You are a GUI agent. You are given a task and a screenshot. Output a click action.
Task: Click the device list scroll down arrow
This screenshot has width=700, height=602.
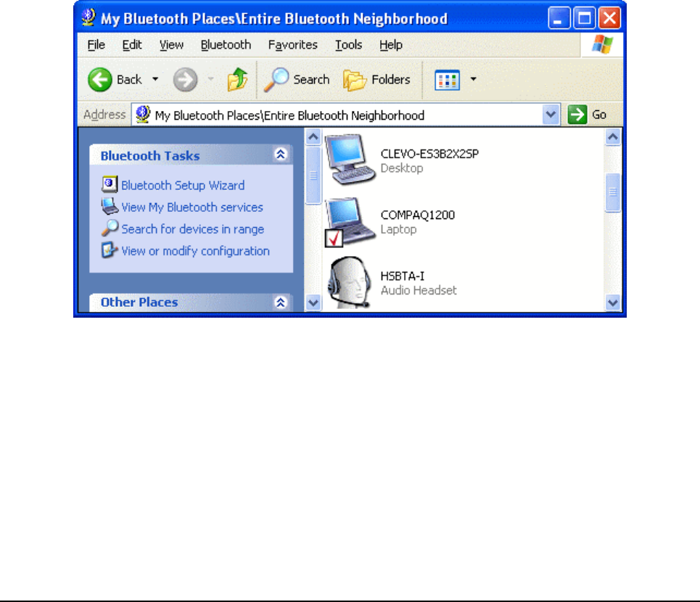(x=613, y=303)
